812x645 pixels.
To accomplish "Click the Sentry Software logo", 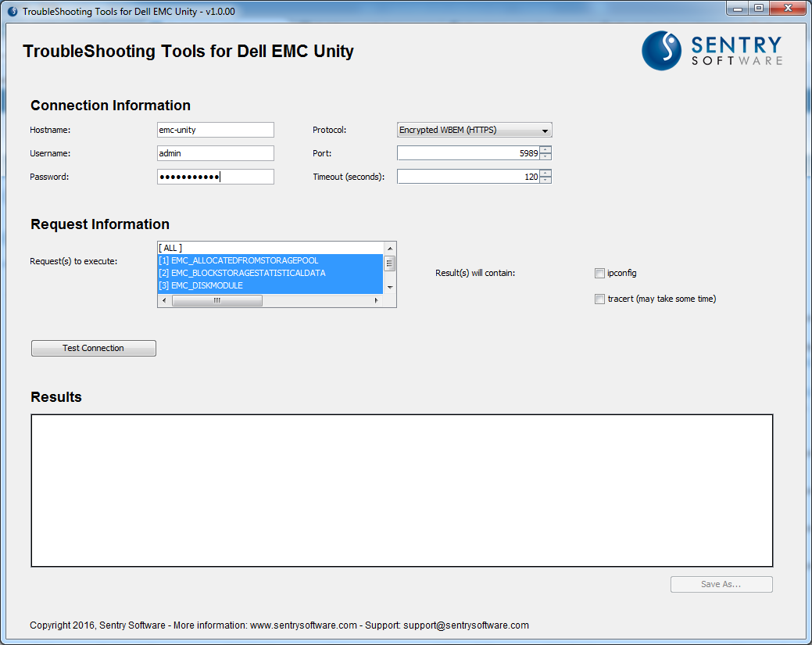I will pyautogui.click(x=712, y=50).
